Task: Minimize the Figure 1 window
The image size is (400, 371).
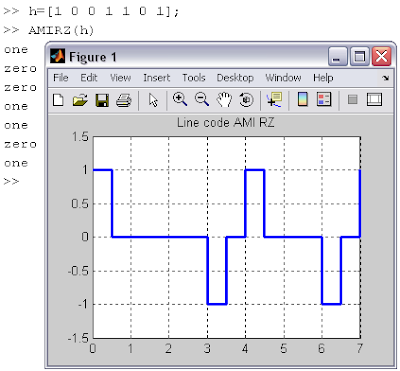Action: [337, 56]
